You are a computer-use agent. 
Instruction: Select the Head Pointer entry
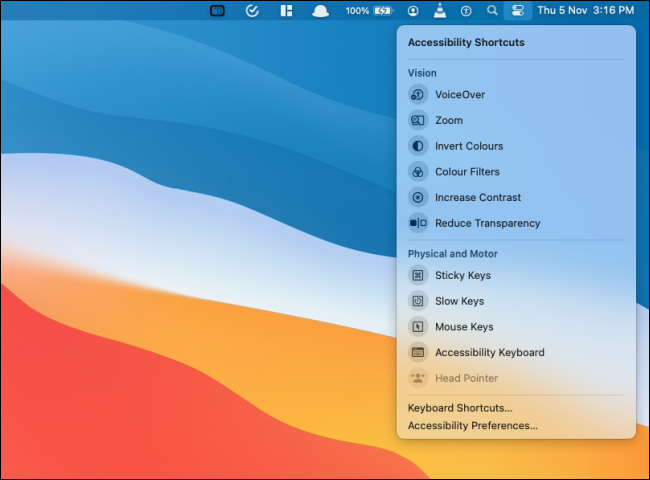[516, 378]
